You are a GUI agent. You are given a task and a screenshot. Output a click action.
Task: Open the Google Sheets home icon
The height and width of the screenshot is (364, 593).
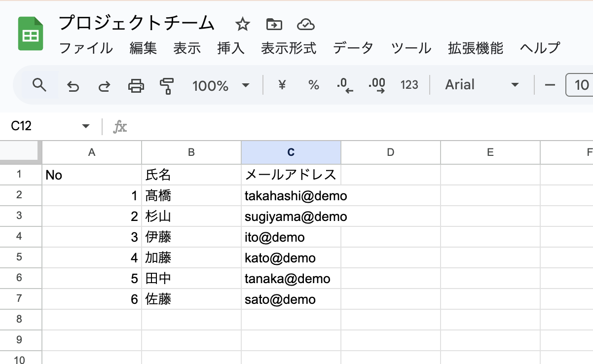point(31,34)
